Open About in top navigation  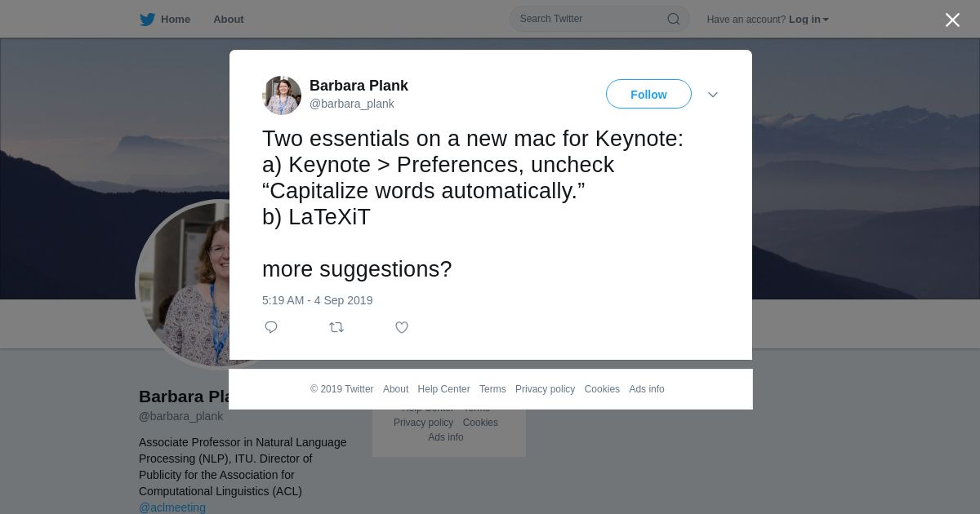tap(229, 20)
